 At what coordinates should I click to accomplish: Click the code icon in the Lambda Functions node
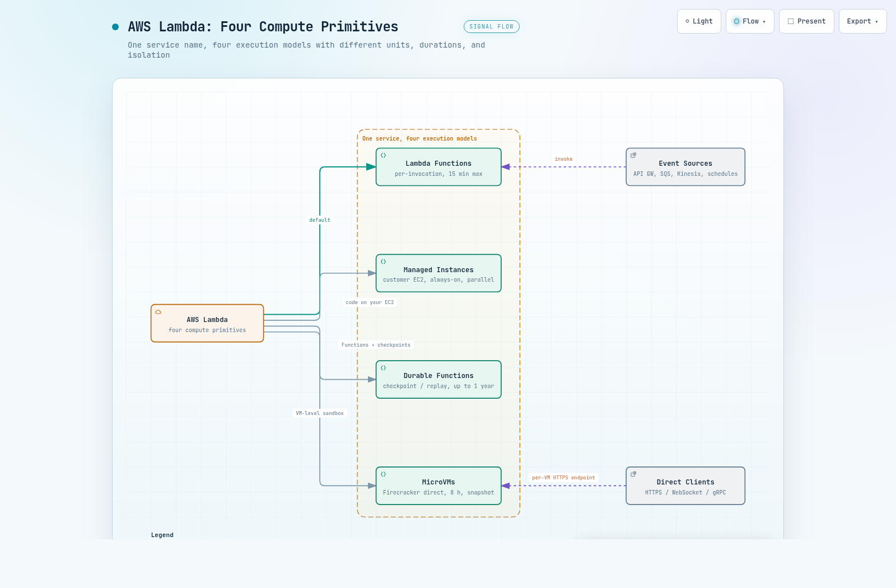click(384, 156)
